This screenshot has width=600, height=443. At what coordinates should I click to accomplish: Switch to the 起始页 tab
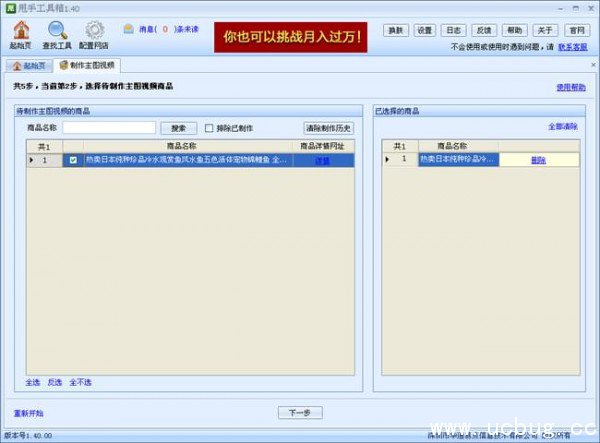pos(30,65)
